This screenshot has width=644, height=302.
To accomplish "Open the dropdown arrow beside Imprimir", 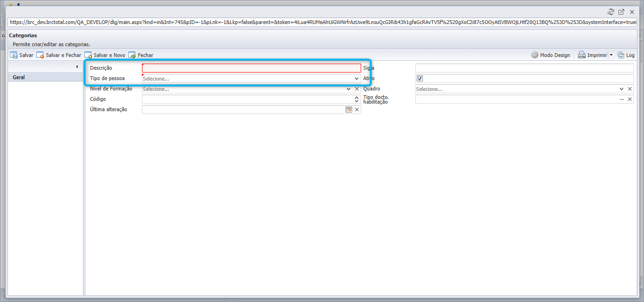I will coord(611,55).
